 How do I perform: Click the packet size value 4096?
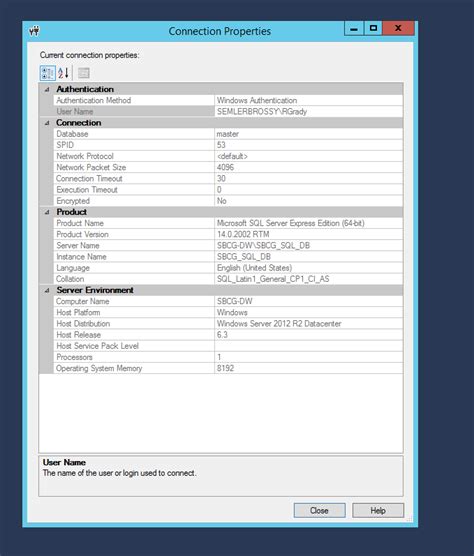(x=225, y=167)
